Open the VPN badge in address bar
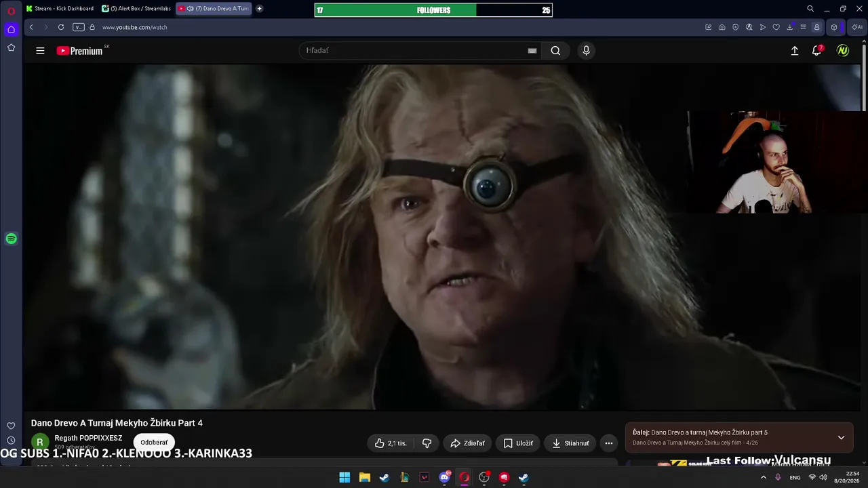This screenshot has width=868, height=488. [x=79, y=27]
